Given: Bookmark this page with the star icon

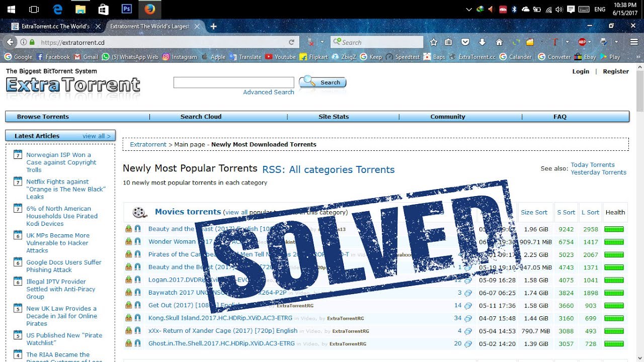Looking at the screenshot, I should pyautogui.click(x=434, y=42).
